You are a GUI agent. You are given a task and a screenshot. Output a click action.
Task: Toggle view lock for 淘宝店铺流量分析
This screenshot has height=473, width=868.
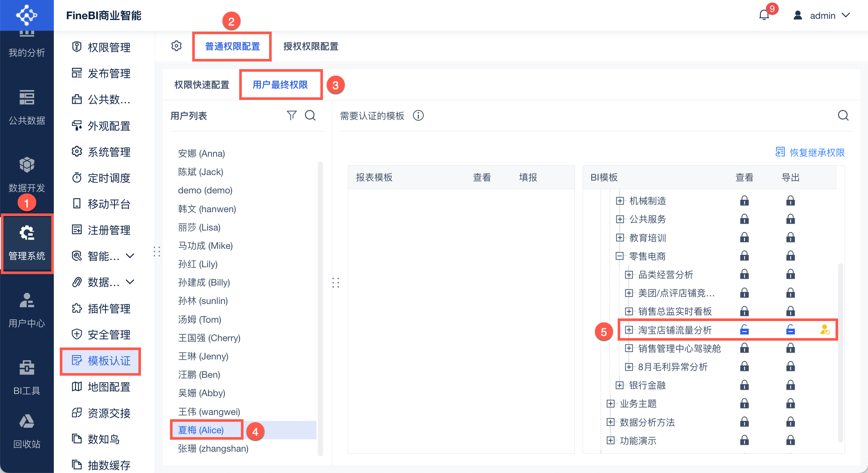744,330
